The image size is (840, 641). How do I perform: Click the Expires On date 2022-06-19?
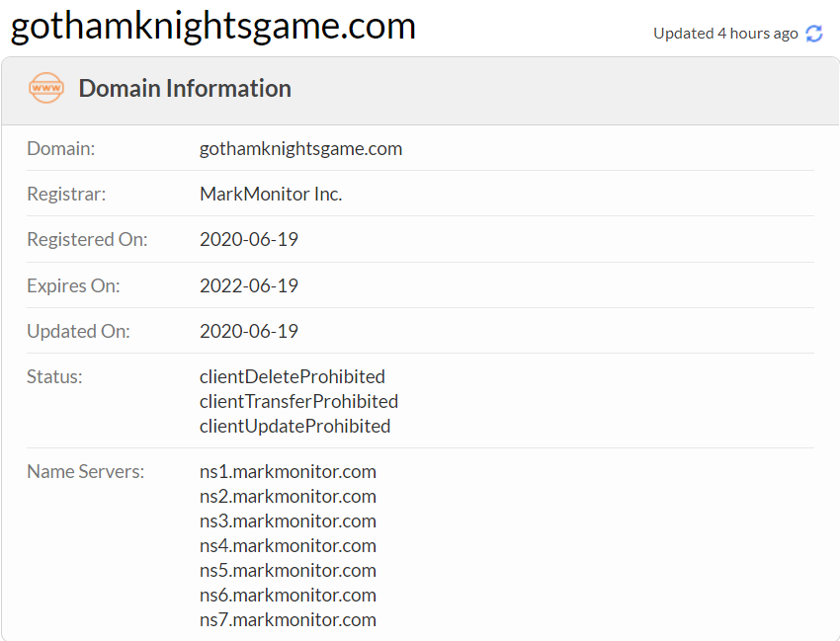(249, 286)
